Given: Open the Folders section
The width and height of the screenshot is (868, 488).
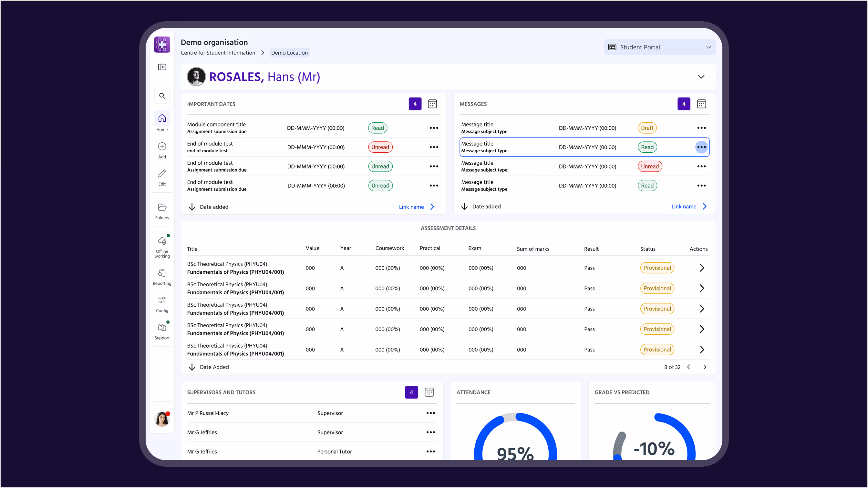Looking at the screenshot, I should tap(162, 209).
